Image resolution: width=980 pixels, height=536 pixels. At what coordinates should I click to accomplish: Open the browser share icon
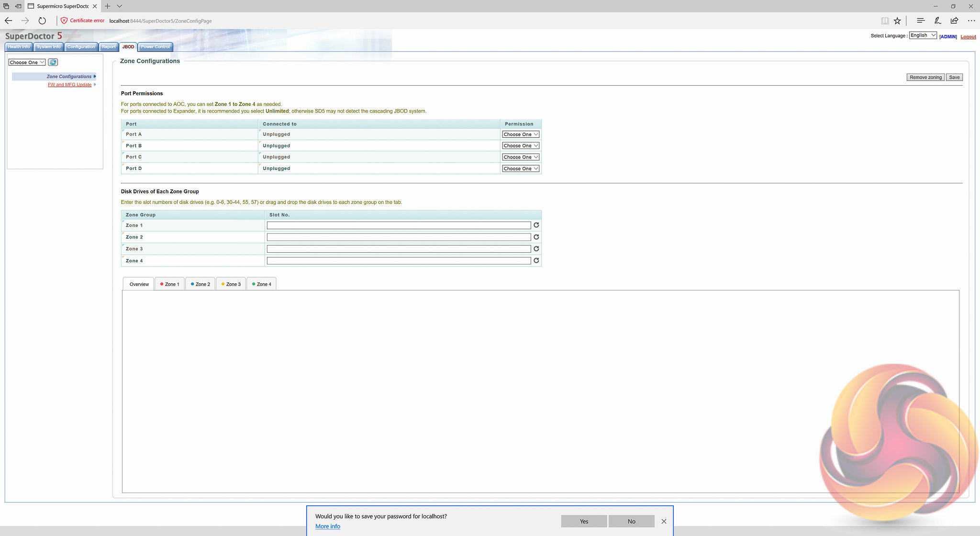pyautogui.click(x=954, y=21)
